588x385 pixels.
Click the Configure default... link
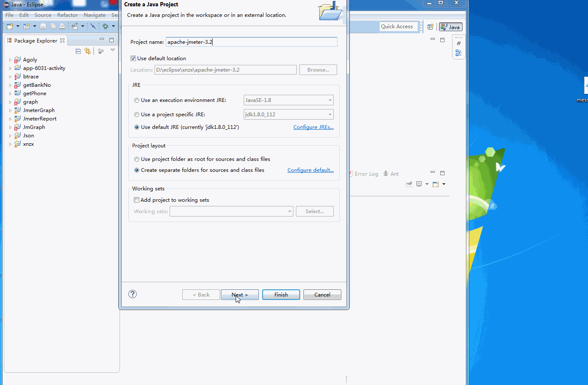tap(311, 170)
